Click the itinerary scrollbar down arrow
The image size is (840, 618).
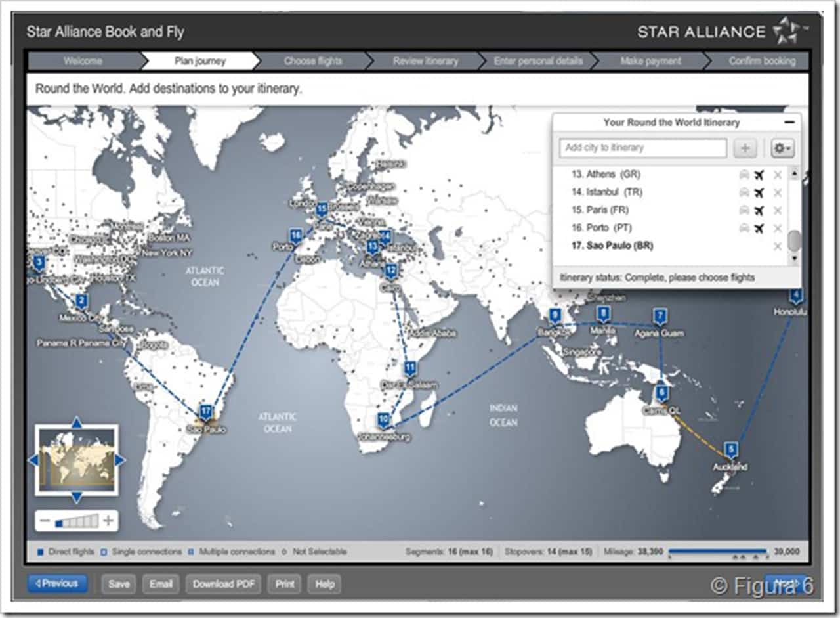click(x=795, y=259)
